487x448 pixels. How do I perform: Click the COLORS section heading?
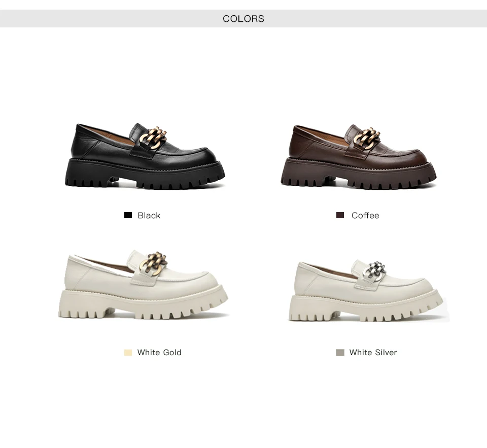click(243, 19)
